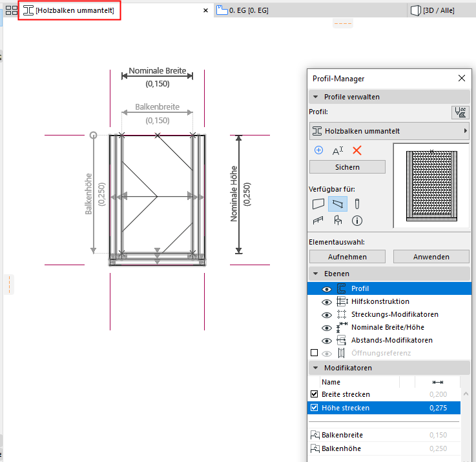Select the Hilfskonstruktion layer
476x462 pixels.
[389, 301]
